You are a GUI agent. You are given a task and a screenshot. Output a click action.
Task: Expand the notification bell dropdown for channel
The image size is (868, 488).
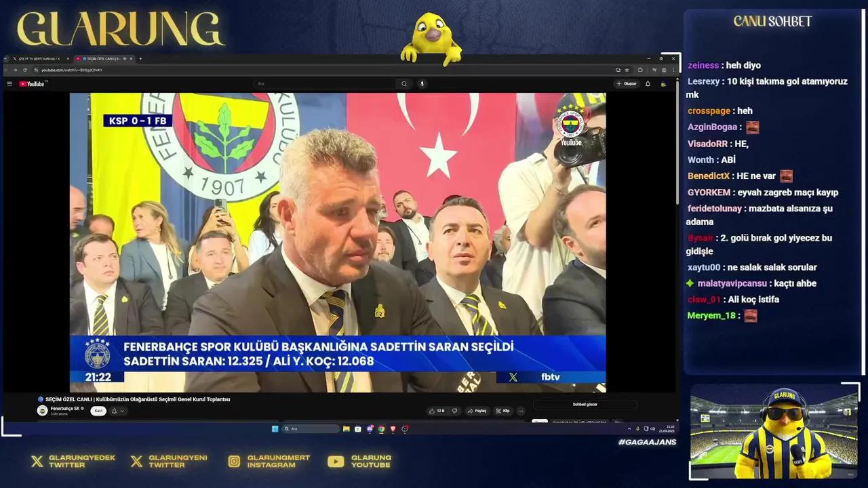tap(117, 411)
